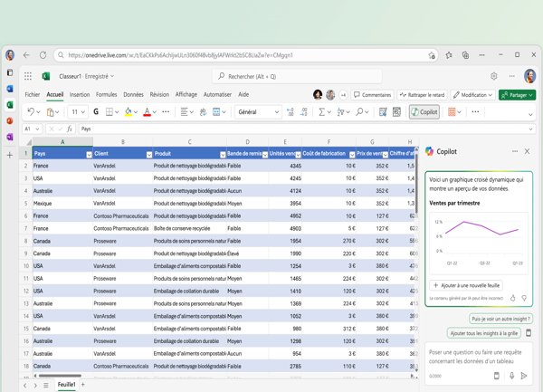
Task: Click the orange table format icon
Action: (452, 112)
